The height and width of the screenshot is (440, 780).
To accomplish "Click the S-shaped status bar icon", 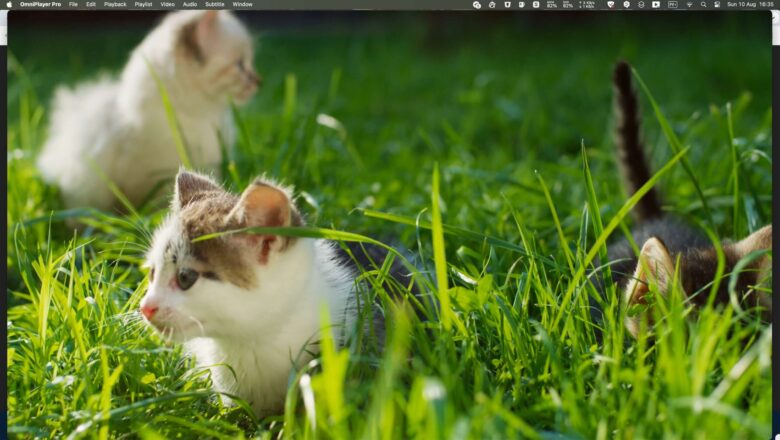I will pos(536,4).
